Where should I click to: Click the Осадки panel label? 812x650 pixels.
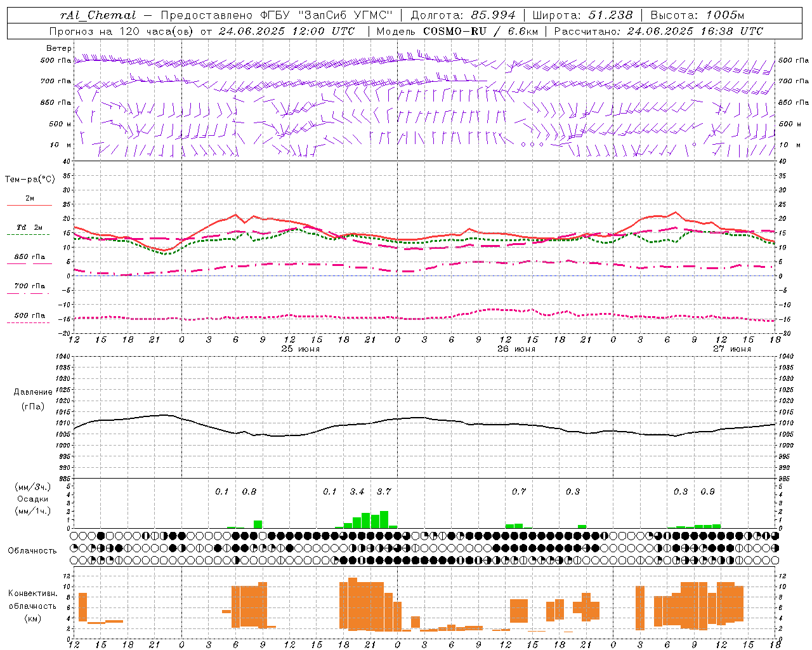[32, 499]
